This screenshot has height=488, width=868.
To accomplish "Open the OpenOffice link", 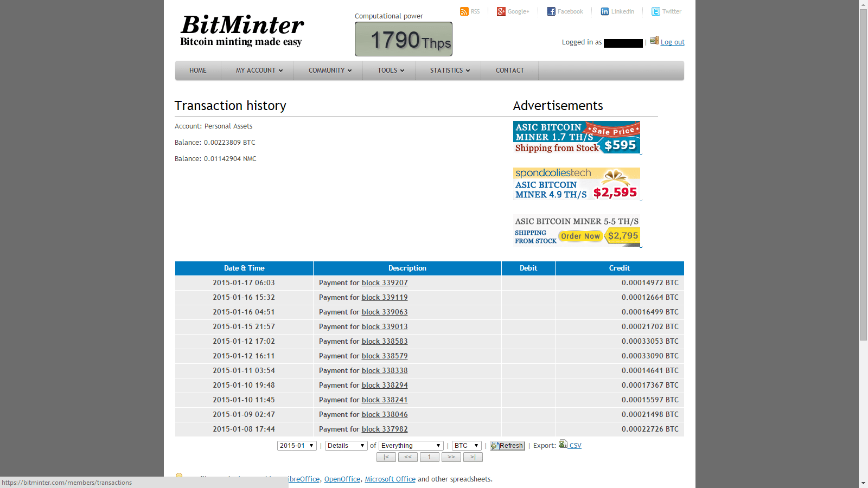I will pos(342,479).
